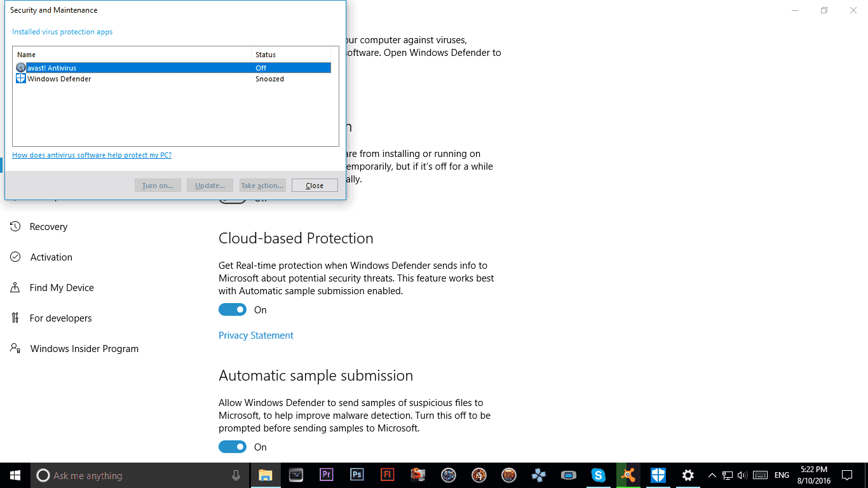The height and width of the screenshot is (488, 868).
Task: Show hidden system tray icons
Action: click(x=712, y=475)
